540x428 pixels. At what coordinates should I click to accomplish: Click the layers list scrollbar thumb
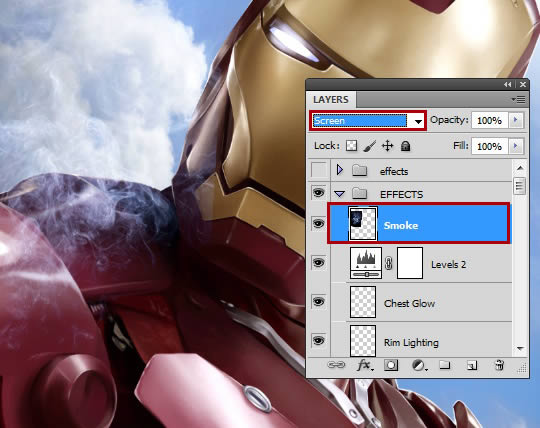[x=519, y=186]
